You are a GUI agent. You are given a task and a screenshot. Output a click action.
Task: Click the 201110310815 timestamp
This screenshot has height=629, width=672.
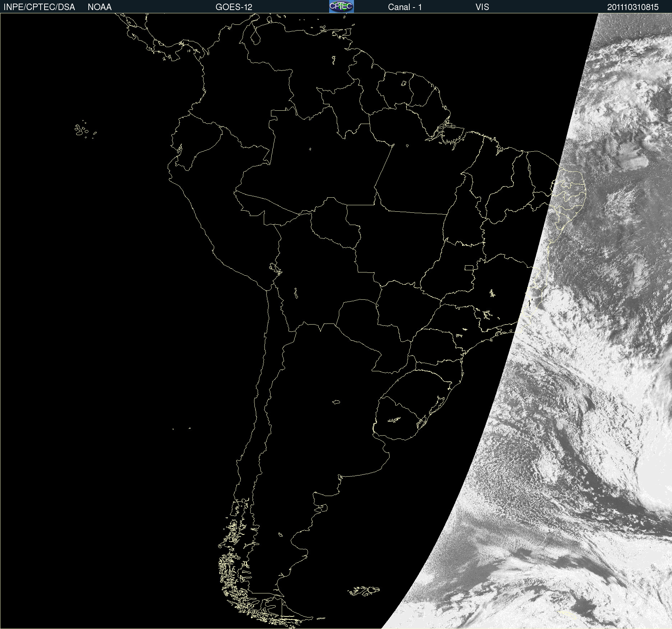tap(633, 7)
